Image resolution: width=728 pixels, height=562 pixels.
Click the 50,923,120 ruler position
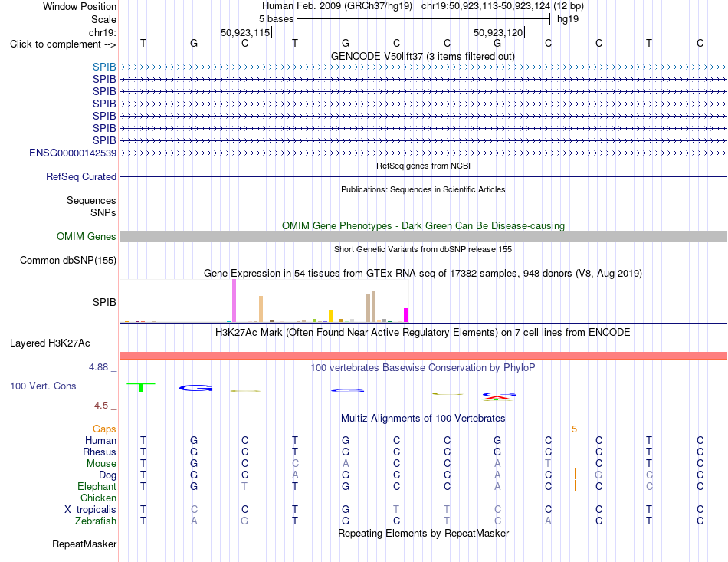click(498, 32)
